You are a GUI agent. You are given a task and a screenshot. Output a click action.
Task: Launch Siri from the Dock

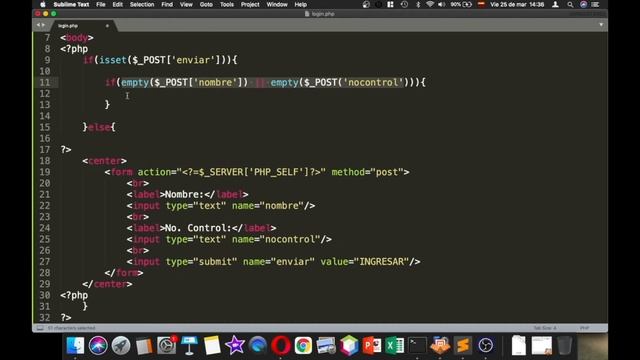click(x=98, y=345)
